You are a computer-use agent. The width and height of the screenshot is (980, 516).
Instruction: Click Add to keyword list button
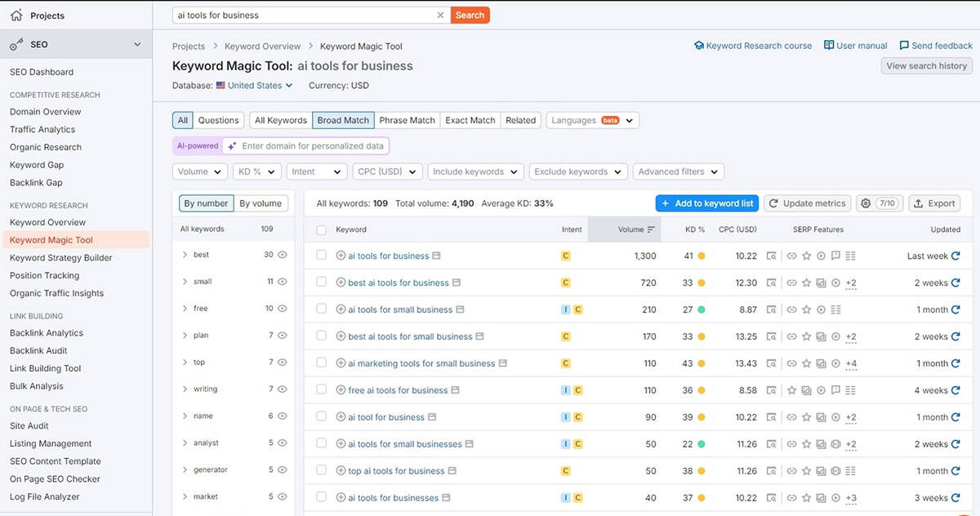[x=707, y=203]
